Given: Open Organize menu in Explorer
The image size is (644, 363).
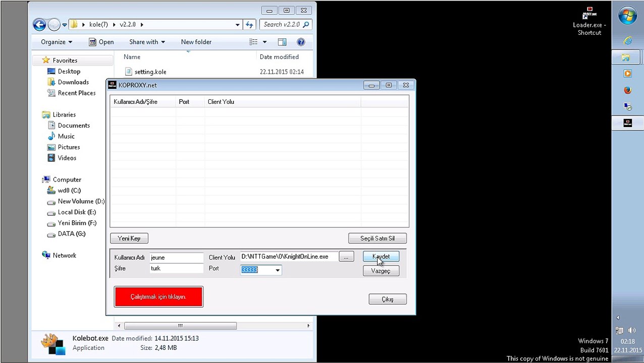Looking at the screenshot, I should (57, 42).
